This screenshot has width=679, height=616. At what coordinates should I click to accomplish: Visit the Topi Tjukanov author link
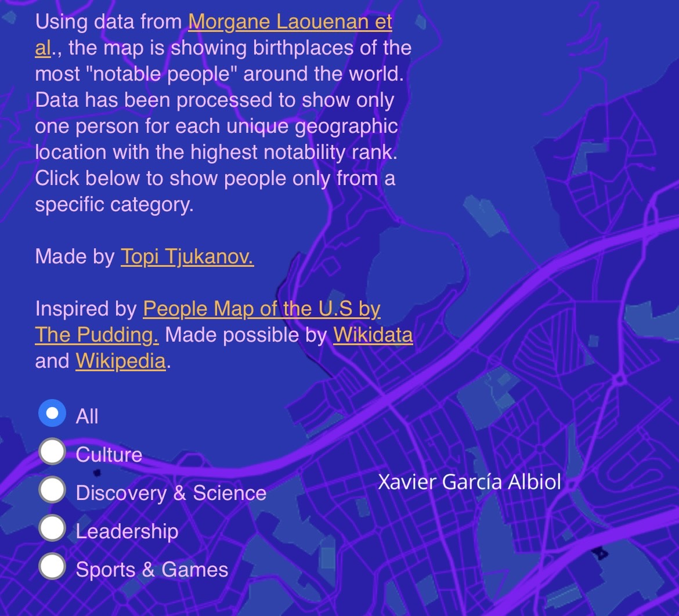187,256
